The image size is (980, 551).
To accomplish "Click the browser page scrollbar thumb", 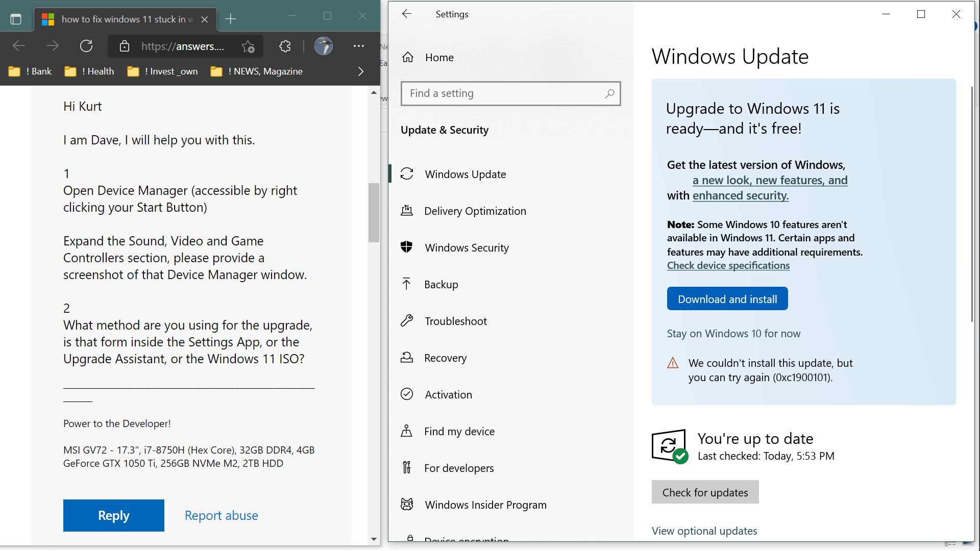I will point(374,213).
